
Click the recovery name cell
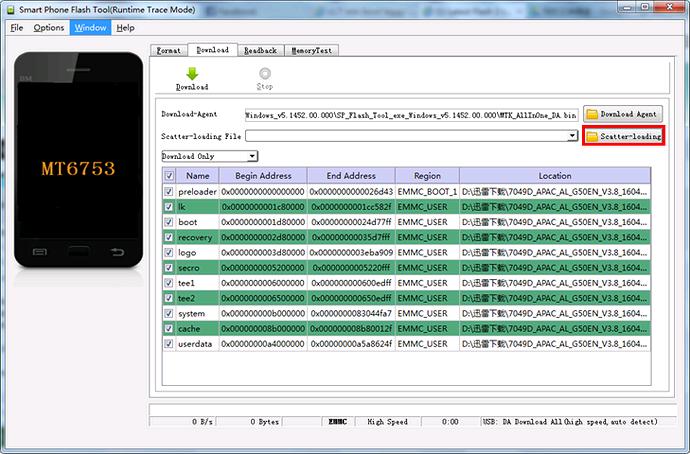click(195, 238)
